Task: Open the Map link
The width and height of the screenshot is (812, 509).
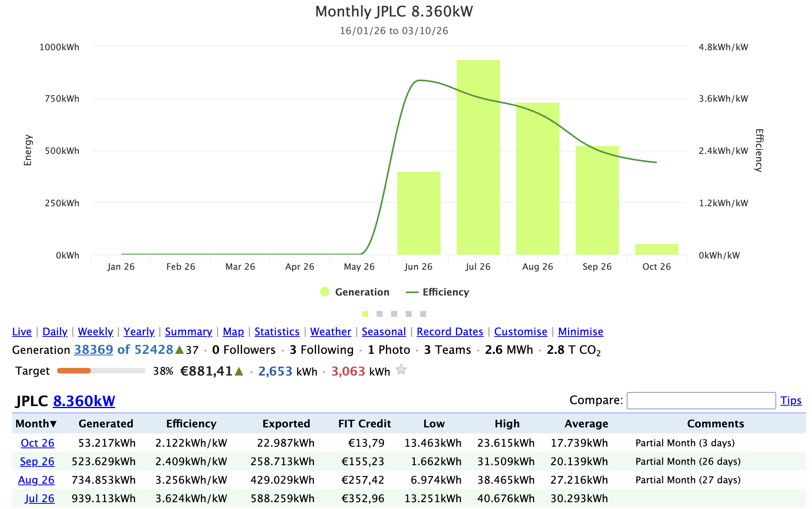Action: tap(234, 332)
